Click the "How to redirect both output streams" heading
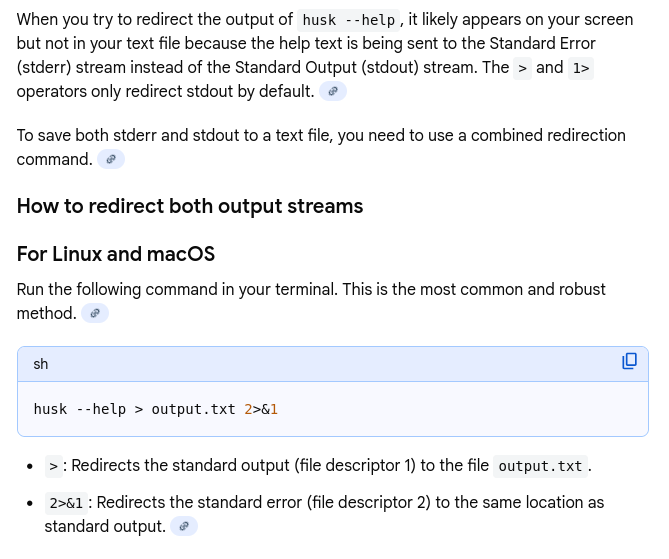The image size is (669, 559). tap(190, 207)
